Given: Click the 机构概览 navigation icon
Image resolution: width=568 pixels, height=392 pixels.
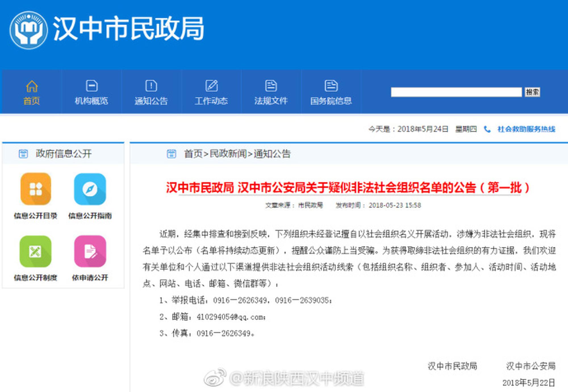Looking at the screenshot, I should [x=91, y=86].
